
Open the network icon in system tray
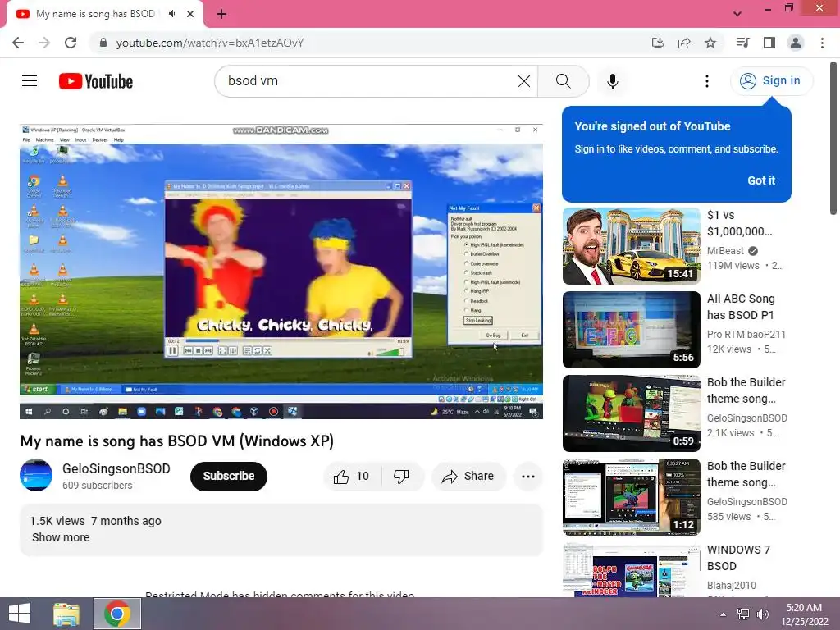[x=743, y=614]
